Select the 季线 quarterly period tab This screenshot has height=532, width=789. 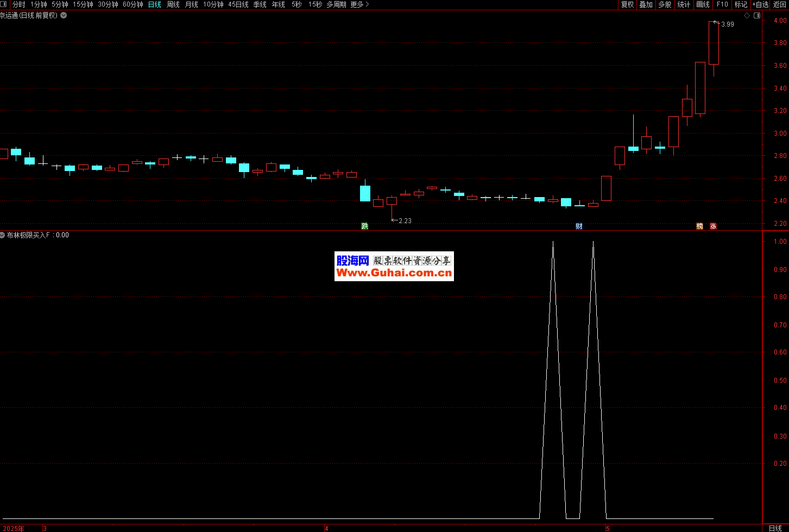[x=260, y=4]
